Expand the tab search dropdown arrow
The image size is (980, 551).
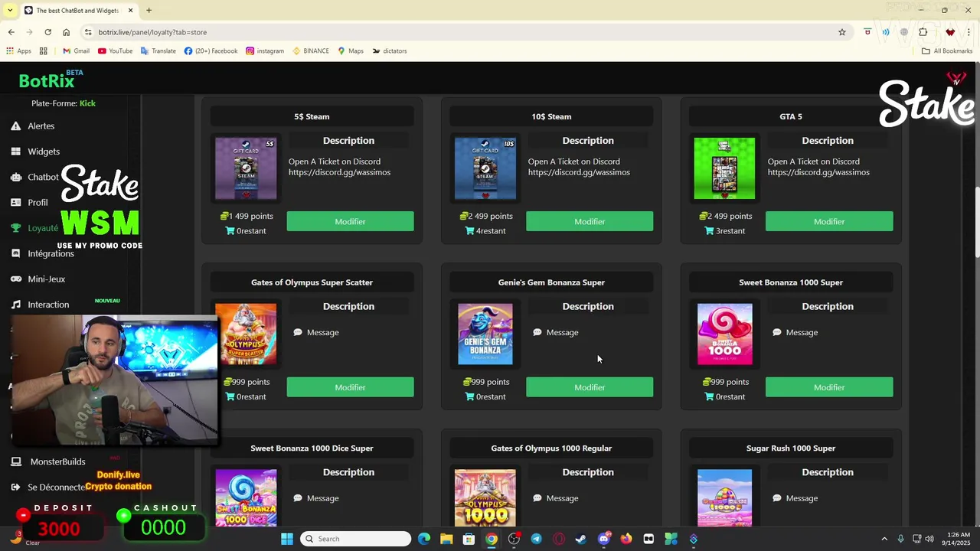tap(10, 10)
